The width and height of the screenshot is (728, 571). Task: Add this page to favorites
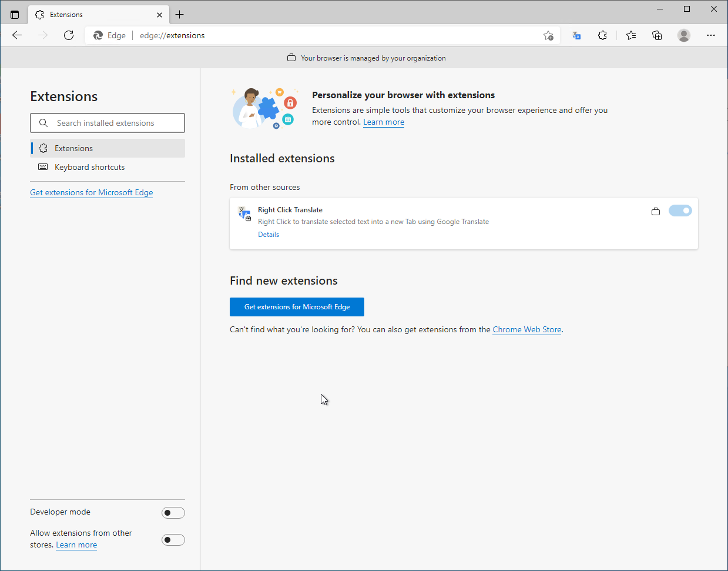coord(548,35)
